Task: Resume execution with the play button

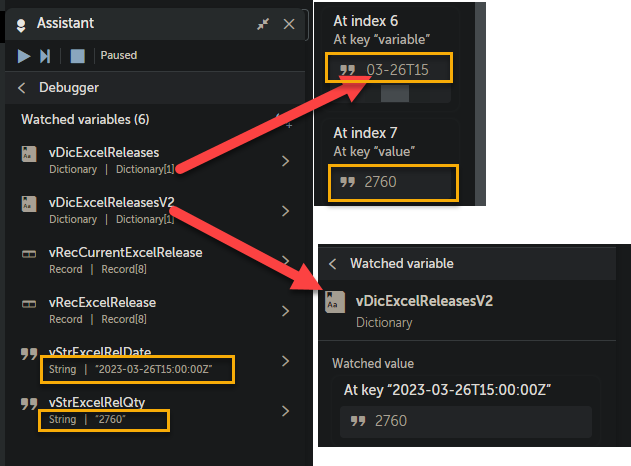Action: click(x=24, y=56)
